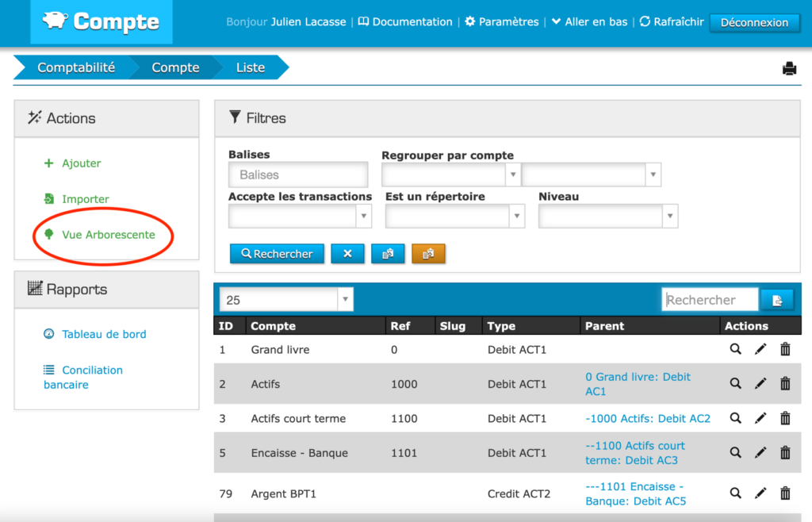Click the Déconnexion button
This screenshot has height=522, width=812.
(x=754, y=22)
